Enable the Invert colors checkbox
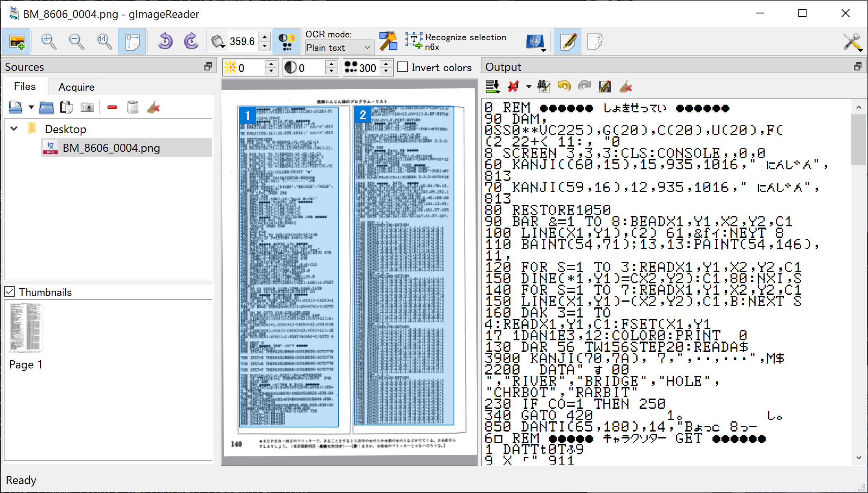The width and height of the screenshot is (868, 493). pos(403,67)
